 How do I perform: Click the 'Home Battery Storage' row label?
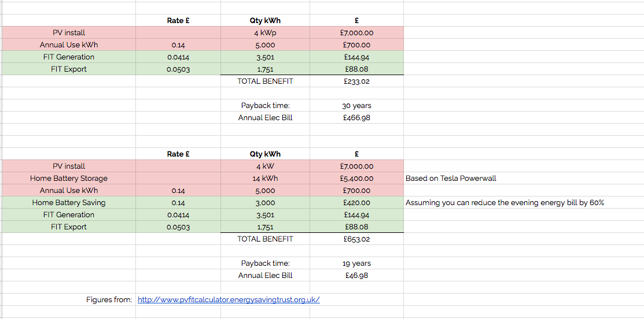(69, 179)
